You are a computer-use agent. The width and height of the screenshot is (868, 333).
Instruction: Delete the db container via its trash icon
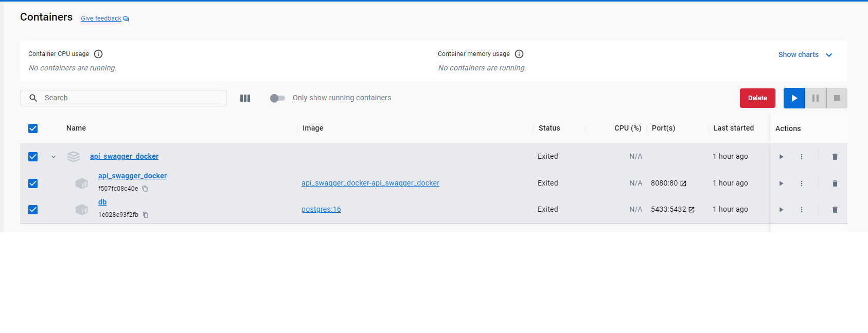coord(835,210)
